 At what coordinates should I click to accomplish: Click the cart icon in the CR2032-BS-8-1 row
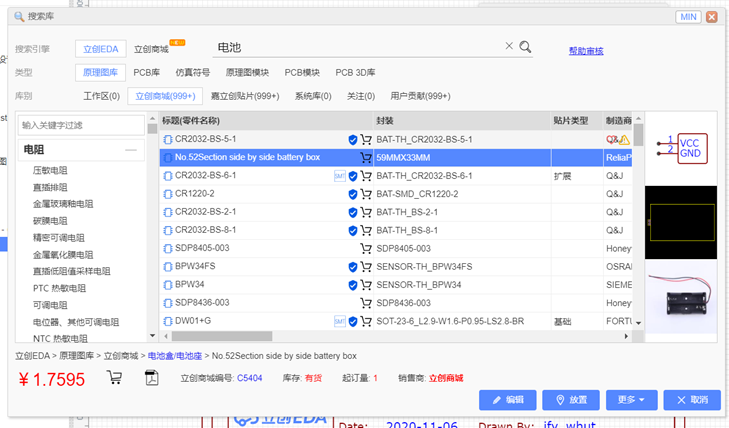366,230
